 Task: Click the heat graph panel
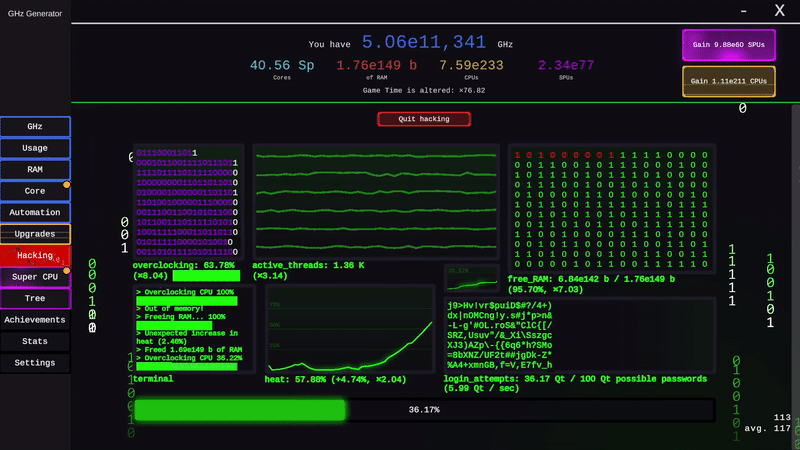350,329
